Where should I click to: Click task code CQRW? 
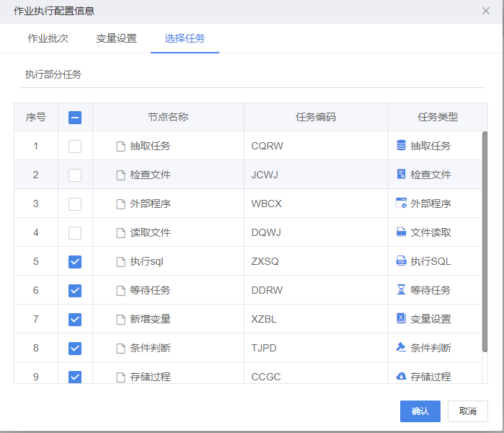coord(267,146)
